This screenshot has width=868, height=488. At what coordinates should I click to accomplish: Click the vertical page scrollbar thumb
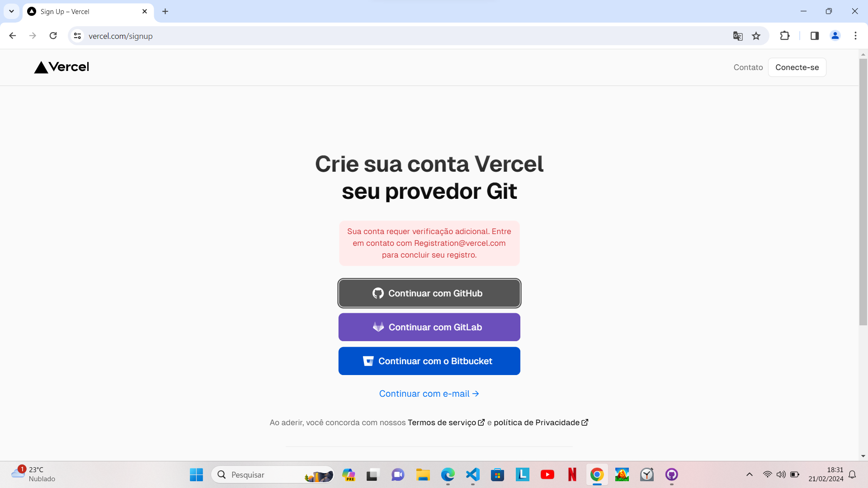pyautogui.click(x=863, y=192)
